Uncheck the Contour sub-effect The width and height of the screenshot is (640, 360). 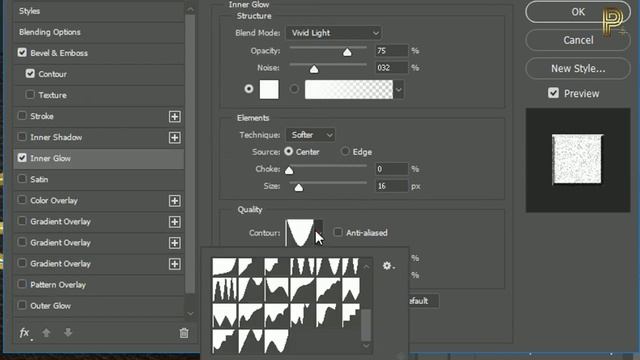click(30, 73)
